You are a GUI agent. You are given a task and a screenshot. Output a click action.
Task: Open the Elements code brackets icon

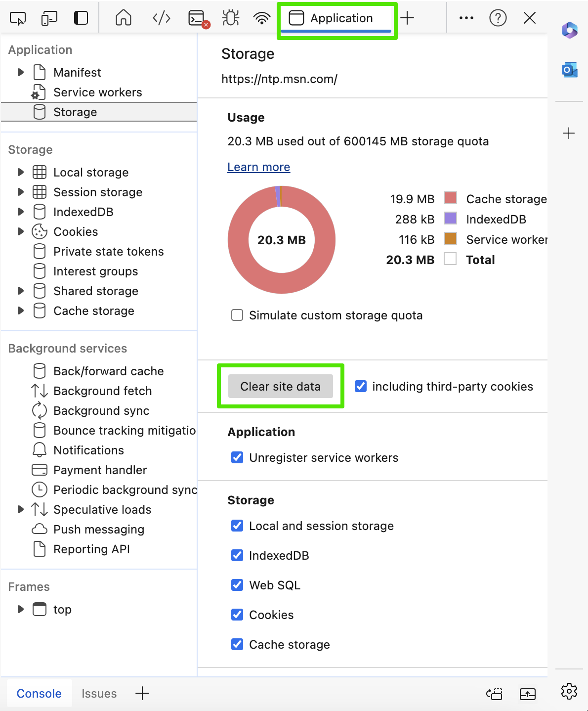[x=162, y=18]
